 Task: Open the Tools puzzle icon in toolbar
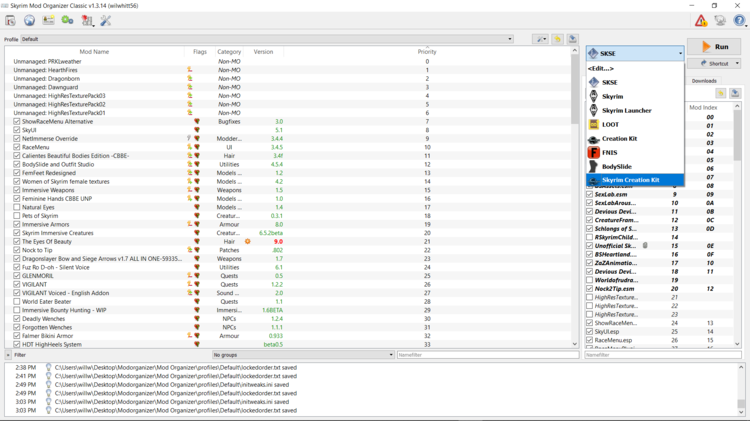point(87,21)
